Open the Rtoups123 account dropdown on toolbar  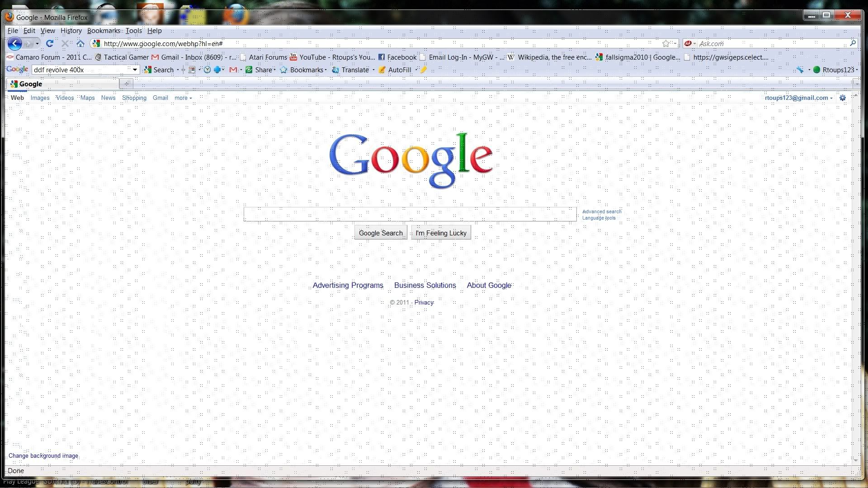pos(835,70)
